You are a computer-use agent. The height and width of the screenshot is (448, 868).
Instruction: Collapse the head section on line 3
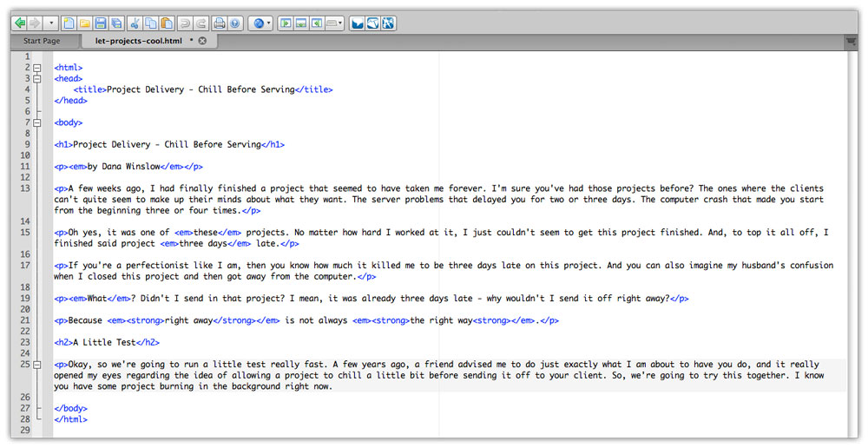(x=36, y=78)
